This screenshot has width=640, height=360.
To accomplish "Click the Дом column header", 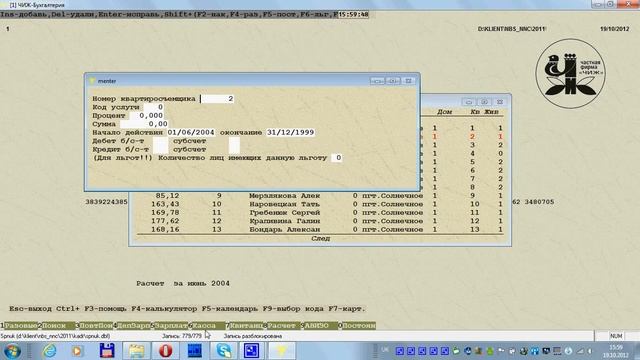I will point(444,112).
